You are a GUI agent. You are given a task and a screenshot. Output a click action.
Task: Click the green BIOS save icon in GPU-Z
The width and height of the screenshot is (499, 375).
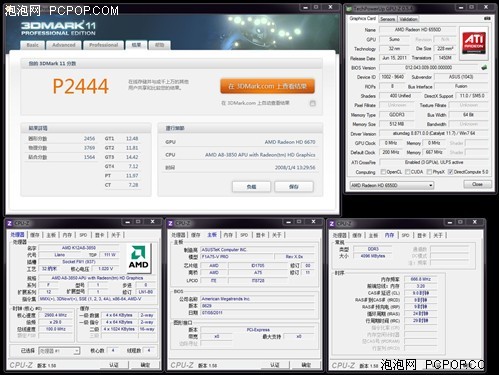(484, 68)
